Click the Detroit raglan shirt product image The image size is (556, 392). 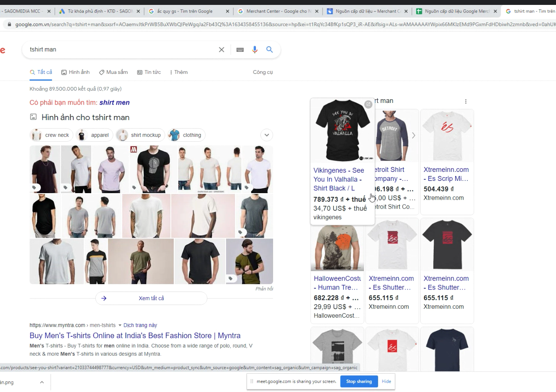point(392,136)
